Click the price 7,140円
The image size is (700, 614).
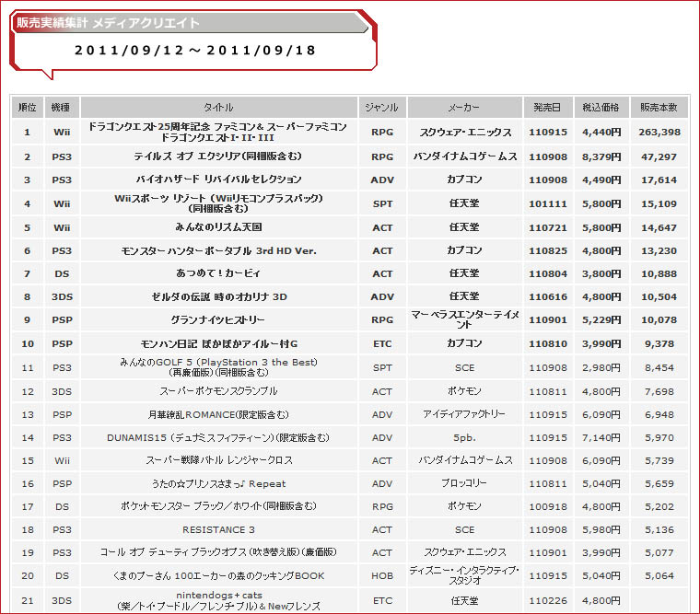coord(601,438)
